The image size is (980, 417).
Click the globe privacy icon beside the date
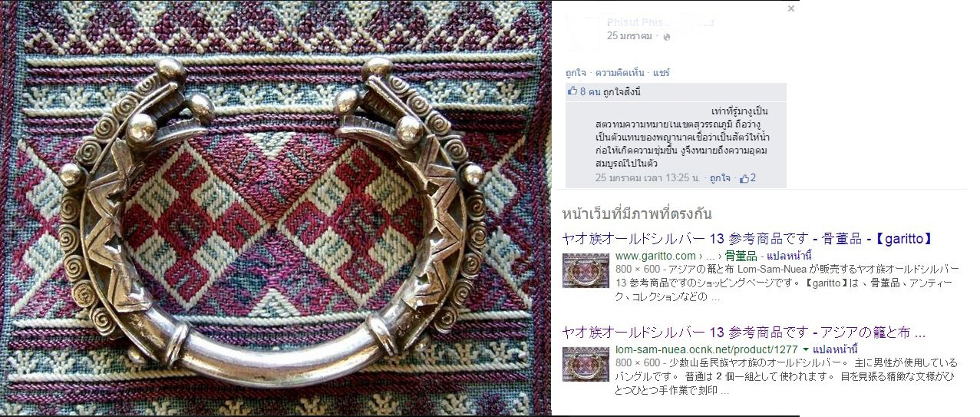(x=666, y=37)
